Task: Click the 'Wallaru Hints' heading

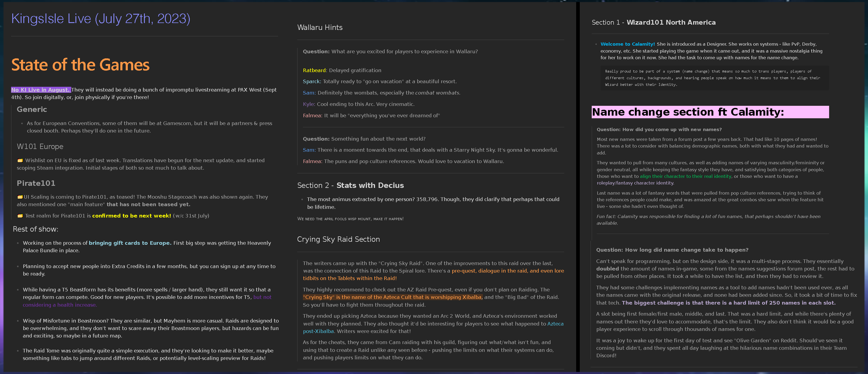Action: (x=320, y=27)
